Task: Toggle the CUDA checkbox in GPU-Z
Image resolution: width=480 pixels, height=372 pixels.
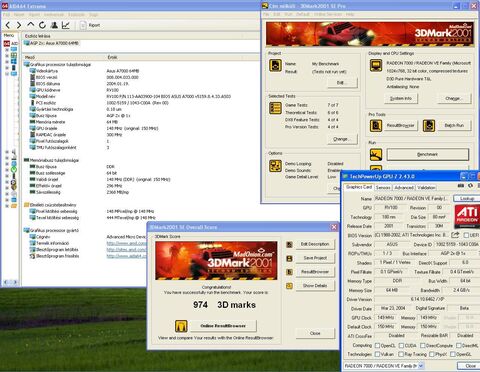Action: (401, 346)
